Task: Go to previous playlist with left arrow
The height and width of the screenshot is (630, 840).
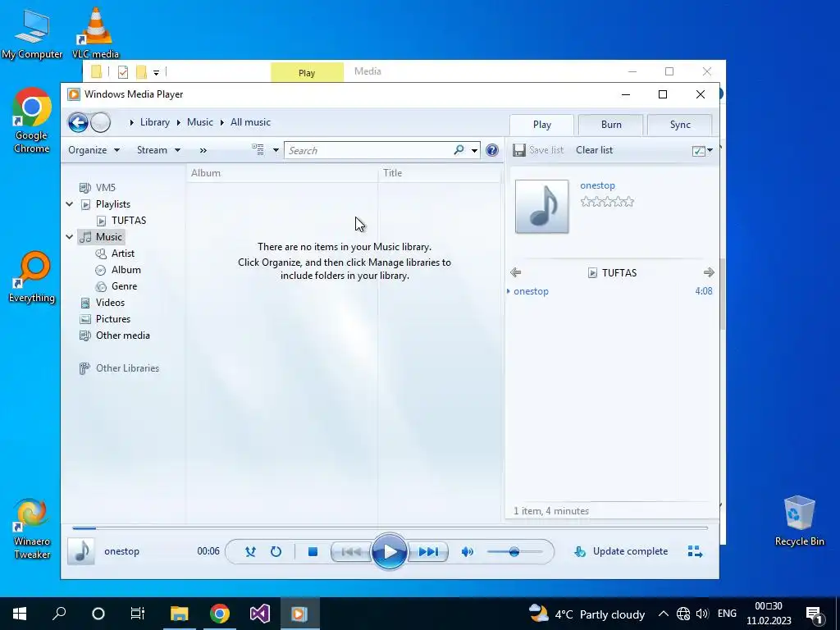Action: pyautogui.click(x=515, y=272)
